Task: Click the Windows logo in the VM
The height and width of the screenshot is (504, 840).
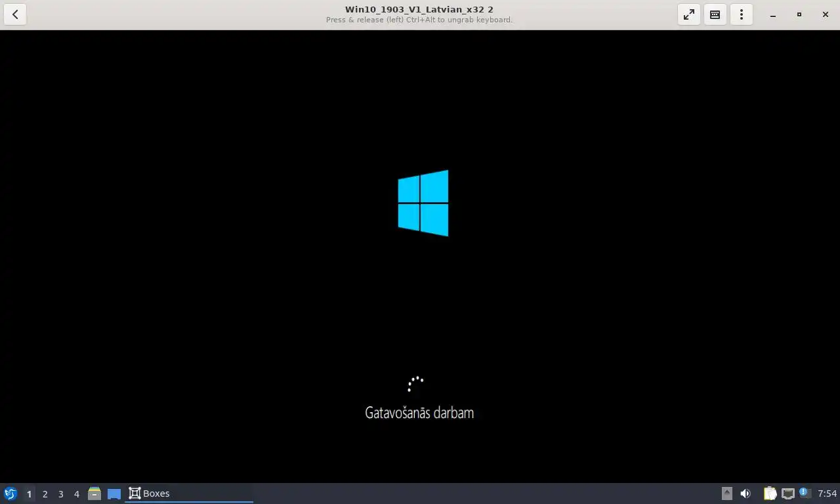Action: point(423,203)
